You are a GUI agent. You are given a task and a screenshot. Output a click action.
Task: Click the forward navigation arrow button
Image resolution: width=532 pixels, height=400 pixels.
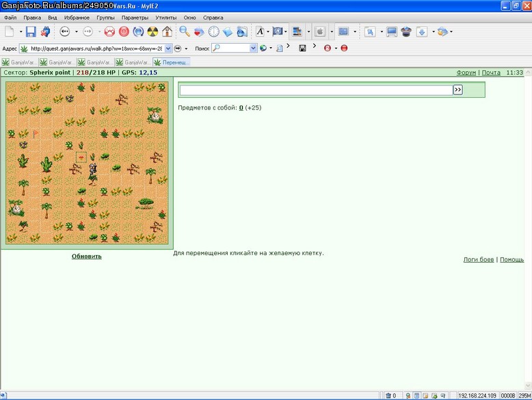pos(88,31)
